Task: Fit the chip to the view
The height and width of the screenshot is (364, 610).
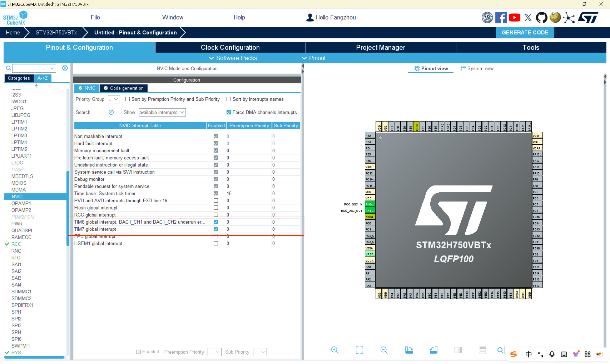Action: [x=359, y=350]
